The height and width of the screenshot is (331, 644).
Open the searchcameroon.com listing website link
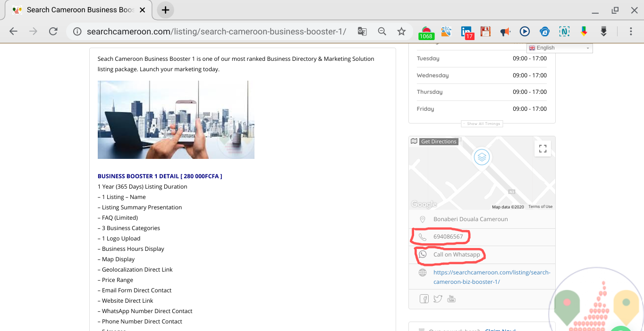click(492, 277)
